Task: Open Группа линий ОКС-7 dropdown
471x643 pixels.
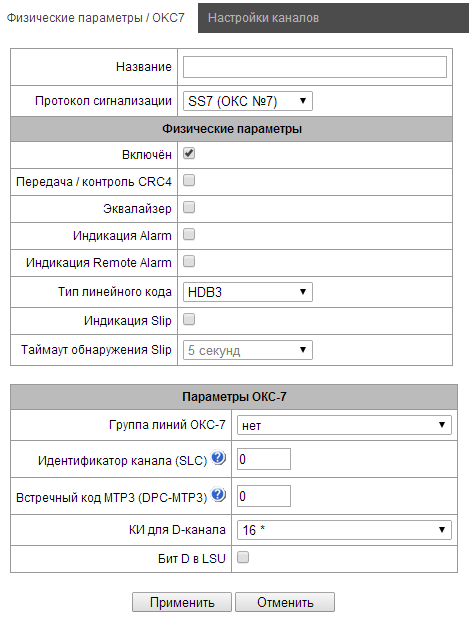Action: (344, 425)
